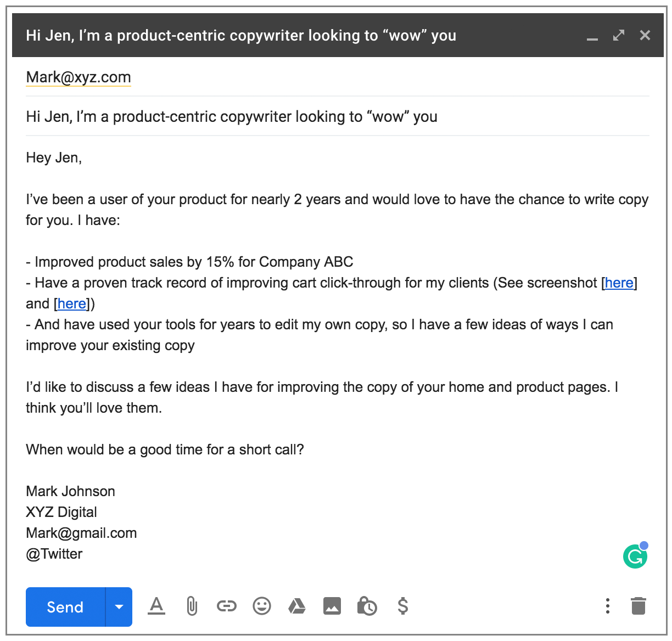This screenshot has height=641, width=672.
Task: Click body text at 'Hey Jen,'
Action: click(x=54, y=158)
